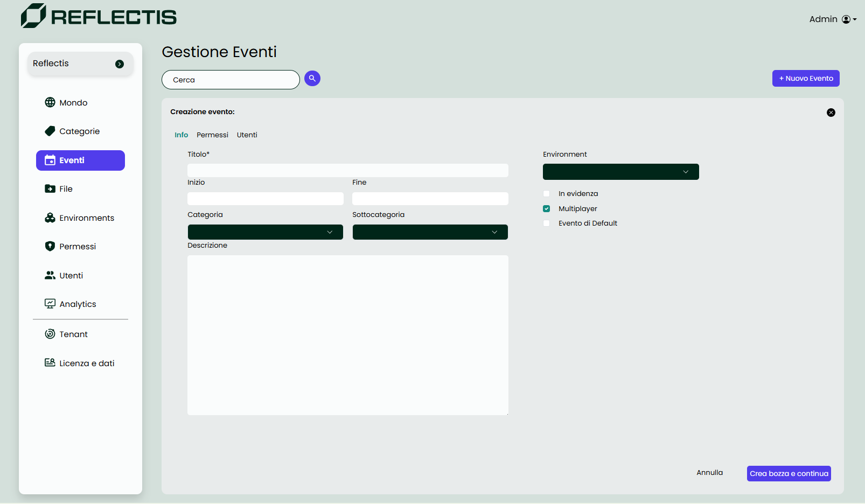
Task: Click the shield icon for Permessi
Action: coord(50,246)
